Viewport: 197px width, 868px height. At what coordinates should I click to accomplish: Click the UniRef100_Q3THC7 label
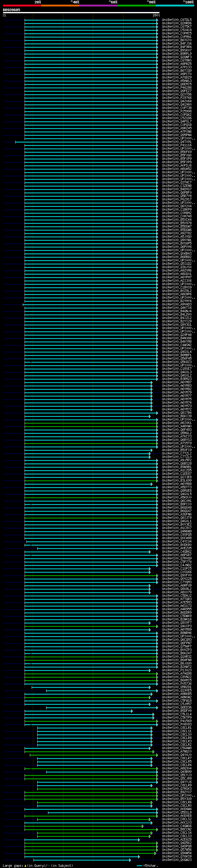[x=177, y=182]
